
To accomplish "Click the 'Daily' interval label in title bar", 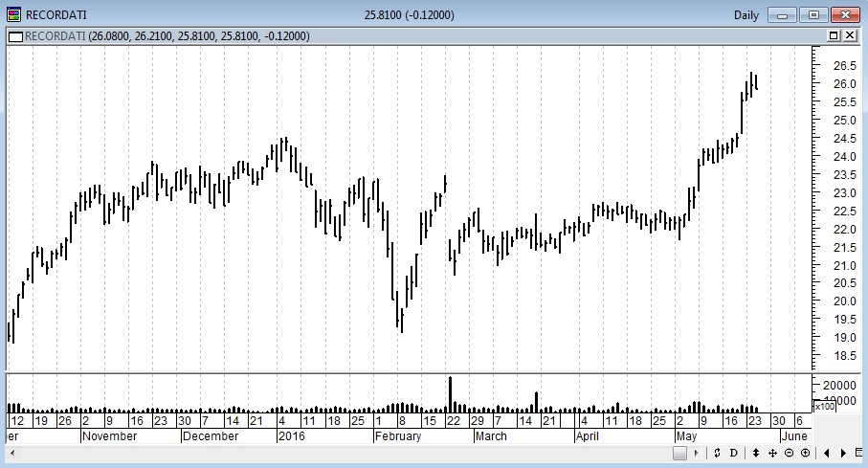I will pos(747,14).
